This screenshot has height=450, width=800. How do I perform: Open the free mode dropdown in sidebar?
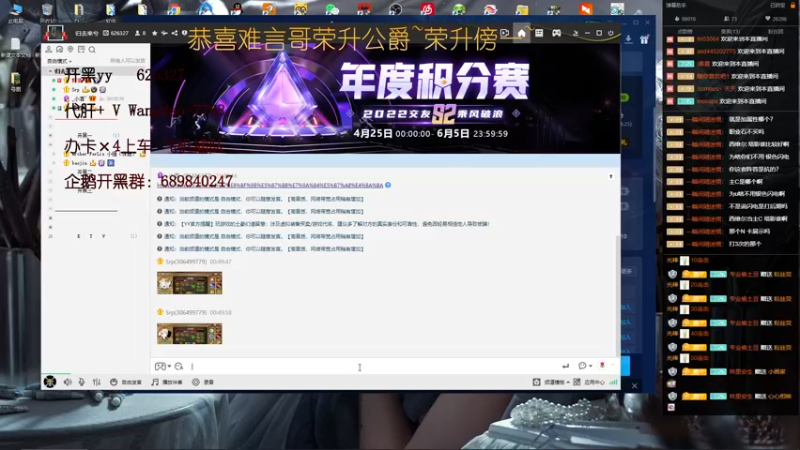pyautogui.click(x=59, y=61)
